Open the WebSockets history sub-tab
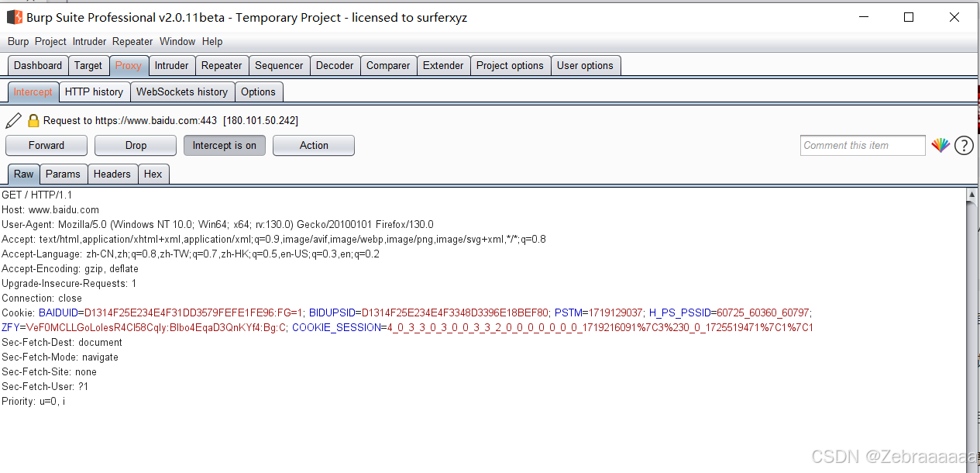The image size is (980, 473). tap(182, 91)
